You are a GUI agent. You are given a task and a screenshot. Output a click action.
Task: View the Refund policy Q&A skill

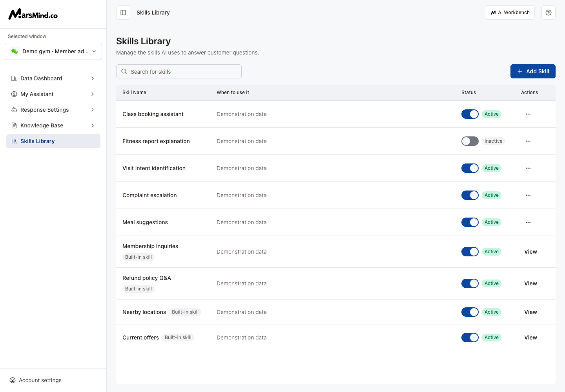point(530,283)
